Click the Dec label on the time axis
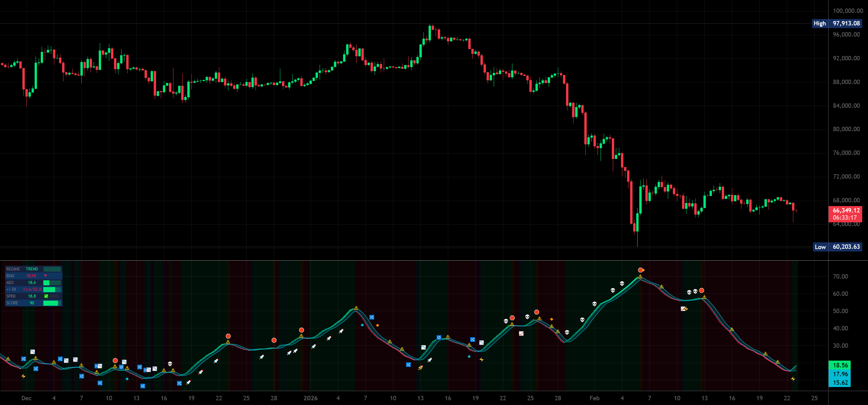This screenshot has height=405, width=868. coord(26,398)
